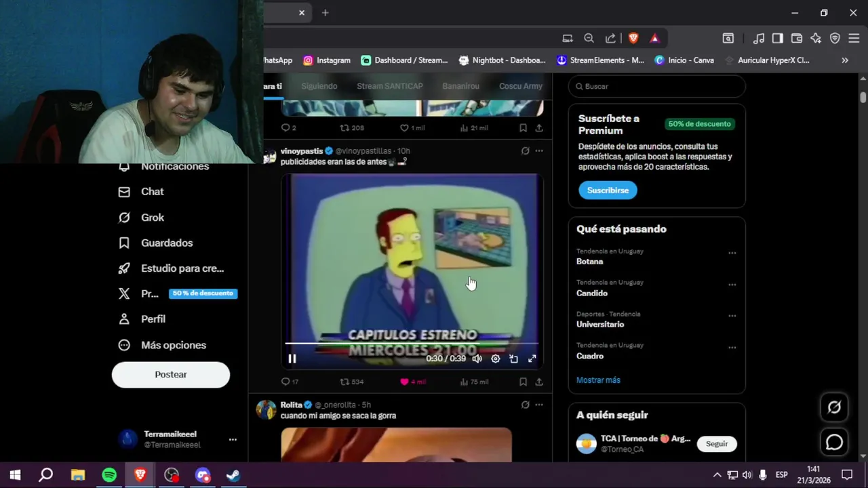Reply to the vinoypastis post with 17 comments
Screen dimensions: 868x488
click(x=290, y=382)
